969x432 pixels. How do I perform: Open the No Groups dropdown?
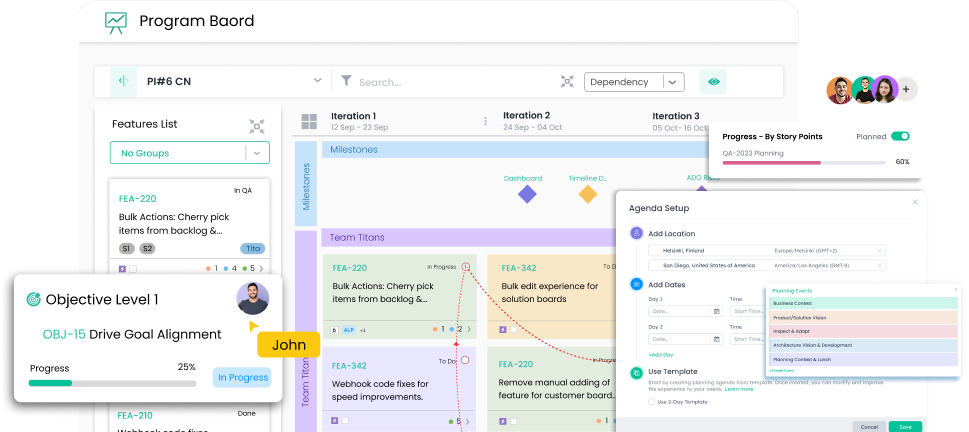190,153
